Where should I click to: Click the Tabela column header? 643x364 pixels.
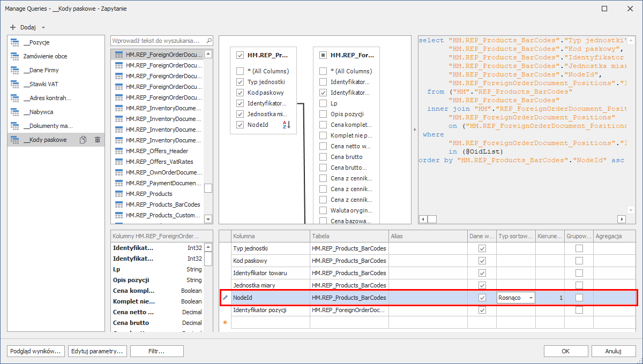pyautogui.click(x=349, y=236)
